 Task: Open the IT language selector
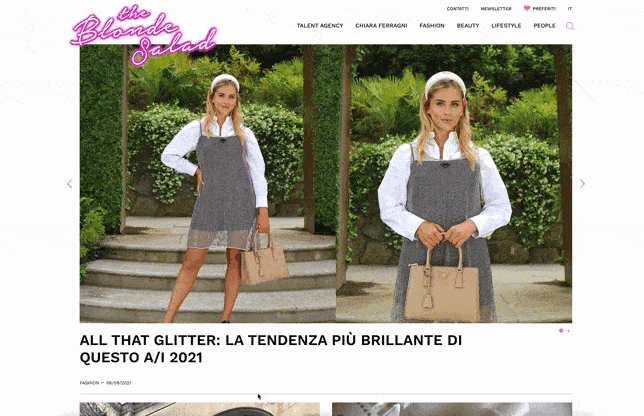click(x=570, y=9)
